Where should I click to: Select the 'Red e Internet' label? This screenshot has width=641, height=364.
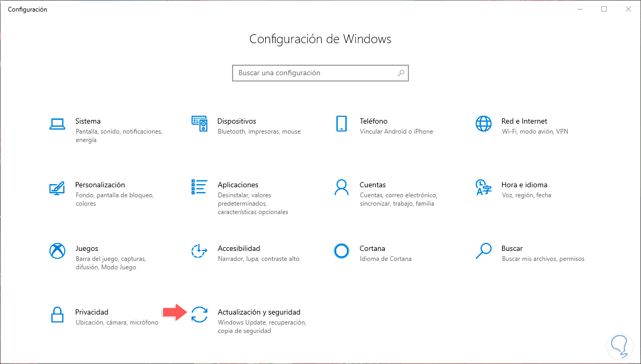click(524, 121)
